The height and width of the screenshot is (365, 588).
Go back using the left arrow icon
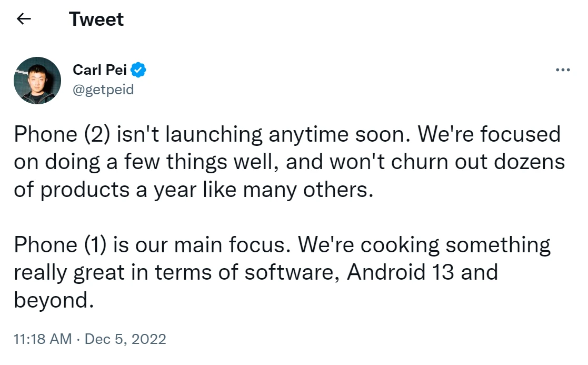tap(24, 18)
